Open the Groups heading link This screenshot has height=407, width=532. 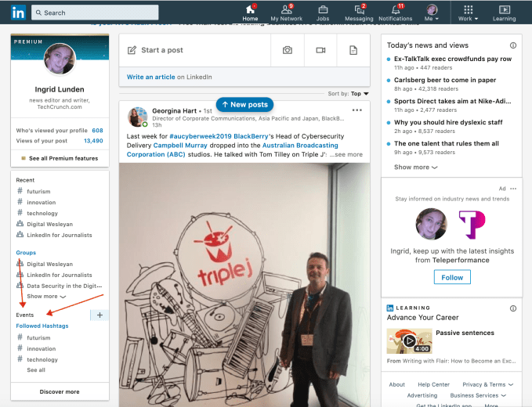(x=26, y=253)
